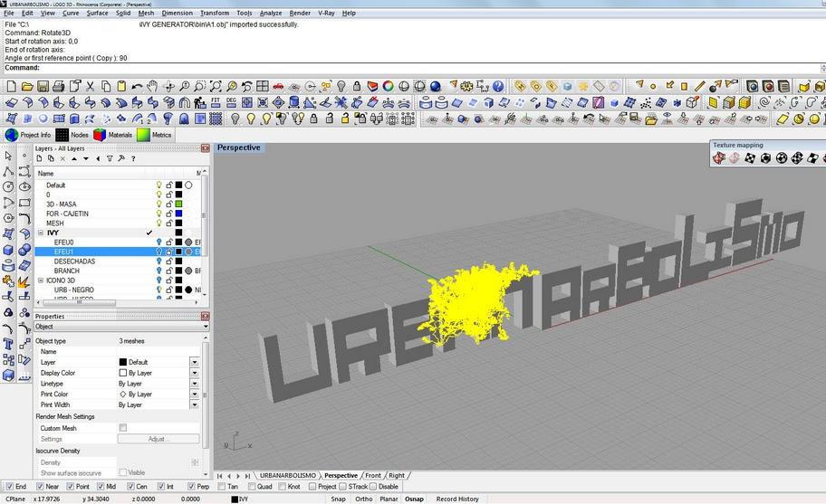826x504 pixels.
Task: Click the FIT surface tool icon
Action: tap(216, 102)
